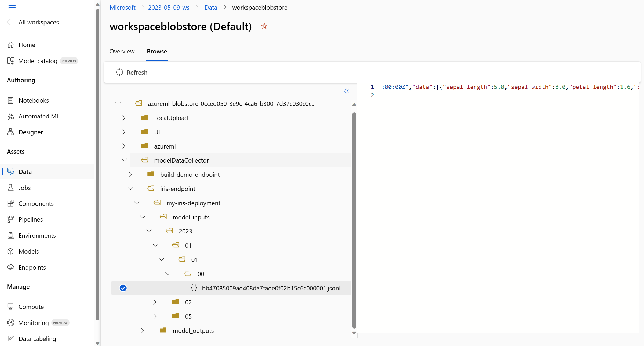Collapse the modelDataCollector folder
Image resolution: width=644 pixels, height=346 pixels.
pyautogui.click(x=124, y=160)
